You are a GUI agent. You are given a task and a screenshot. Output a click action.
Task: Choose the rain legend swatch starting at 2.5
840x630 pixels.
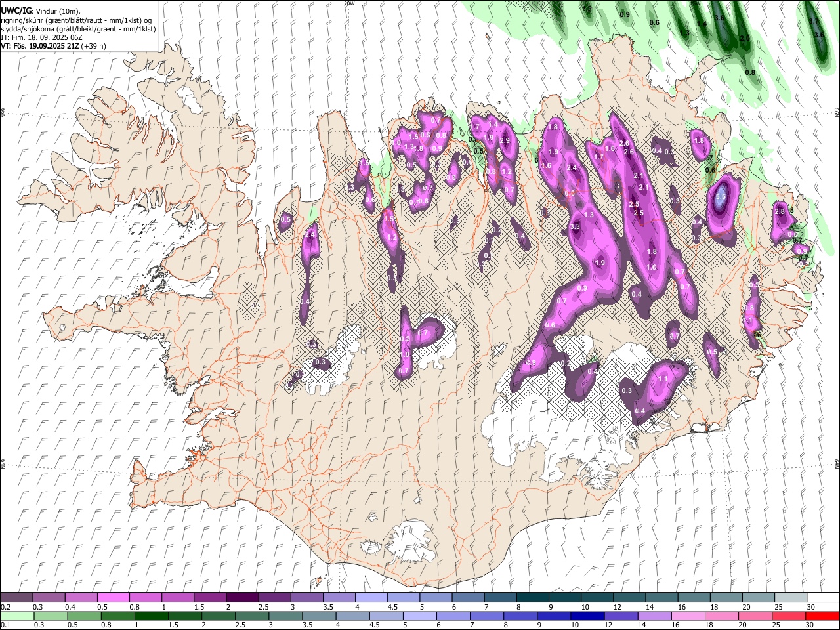(x=251, y=616)
